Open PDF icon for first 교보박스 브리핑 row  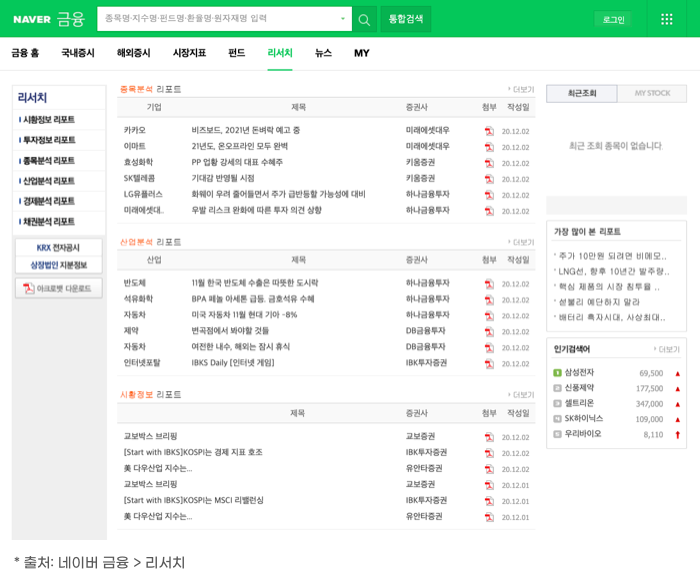coord(489,437)
